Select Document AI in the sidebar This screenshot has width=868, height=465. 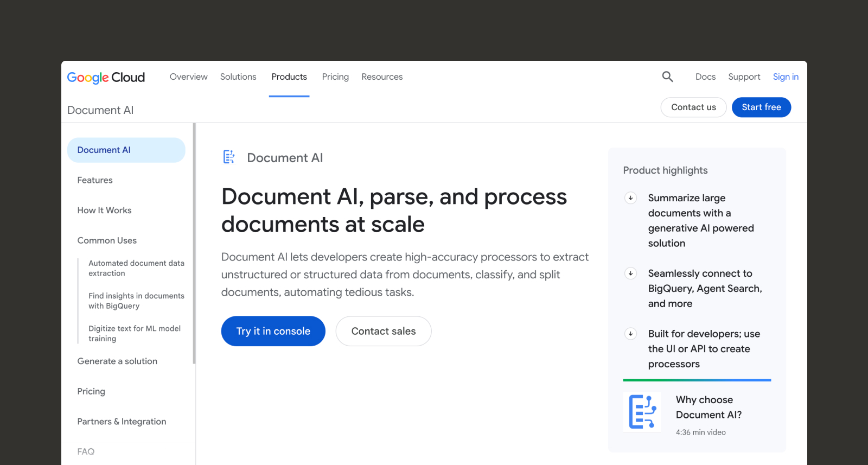click(126, 150)
